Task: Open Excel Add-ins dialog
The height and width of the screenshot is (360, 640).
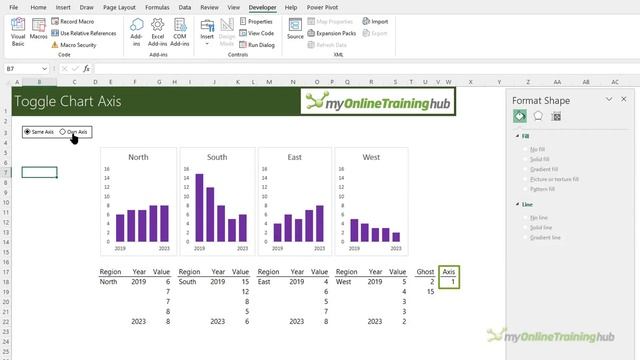Action: pyautogui.click(x=158, y=32)
